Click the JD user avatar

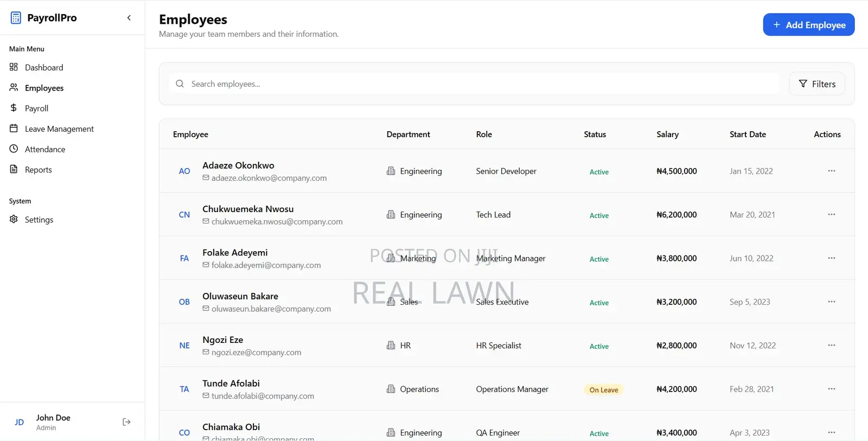pyautogui.click(x=20, y=422)
